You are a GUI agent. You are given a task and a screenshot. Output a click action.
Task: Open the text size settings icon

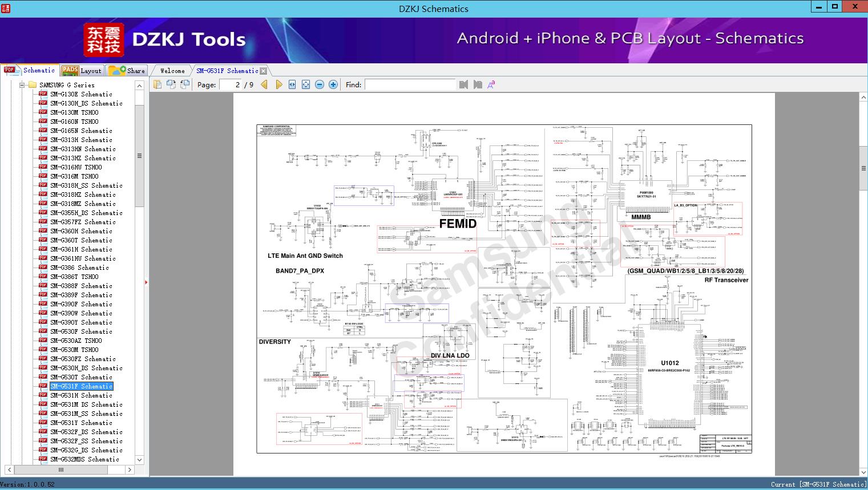(x=491, y=84)
